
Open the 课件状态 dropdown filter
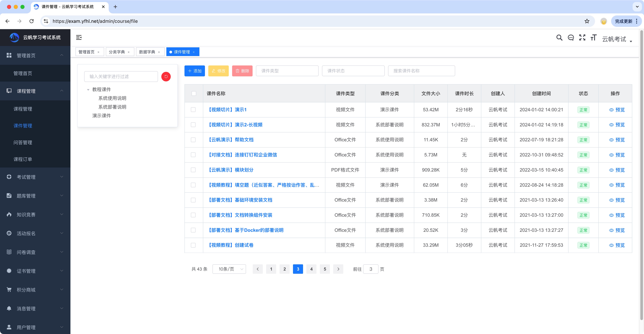[353, 71]
